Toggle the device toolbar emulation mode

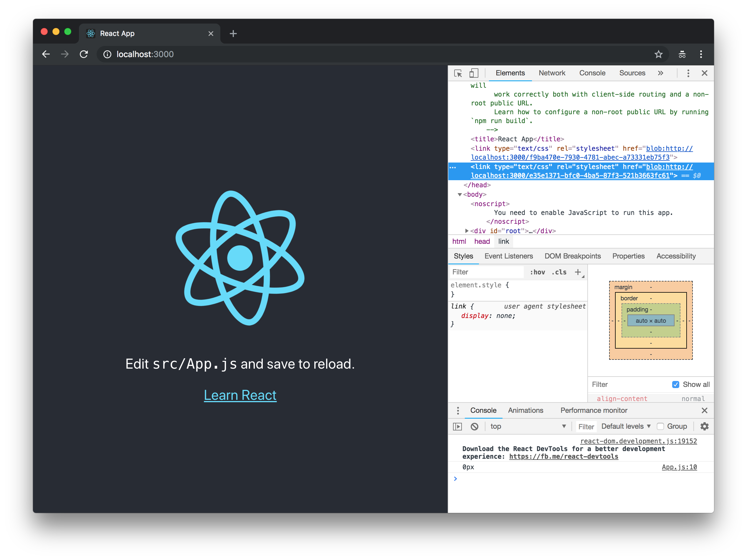(x=474, y=73)
